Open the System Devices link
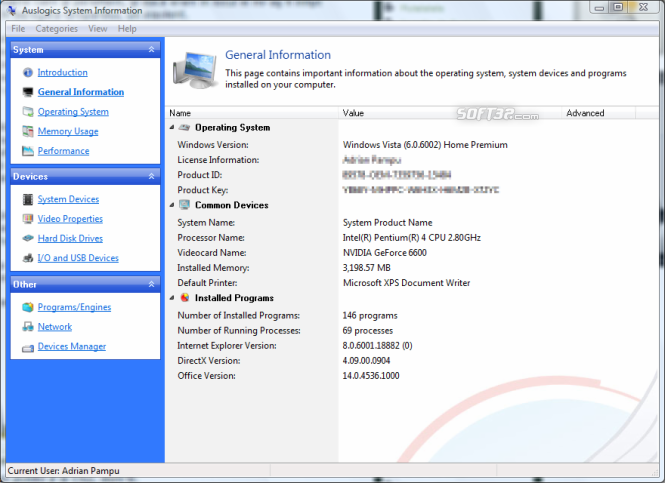The width and height of the screenshot is (665, 483). [x=68, y=199]
